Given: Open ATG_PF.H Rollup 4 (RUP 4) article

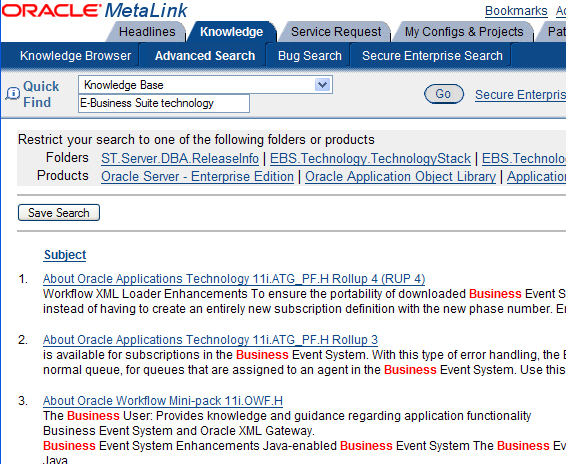Looking at the screenshot, I should point(234,279).
